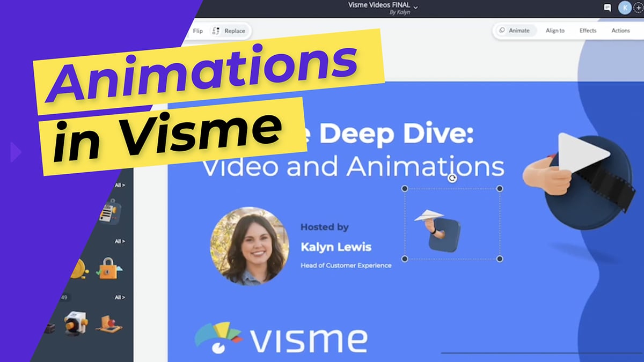Click top-left selection handle of paper plane

405,188
